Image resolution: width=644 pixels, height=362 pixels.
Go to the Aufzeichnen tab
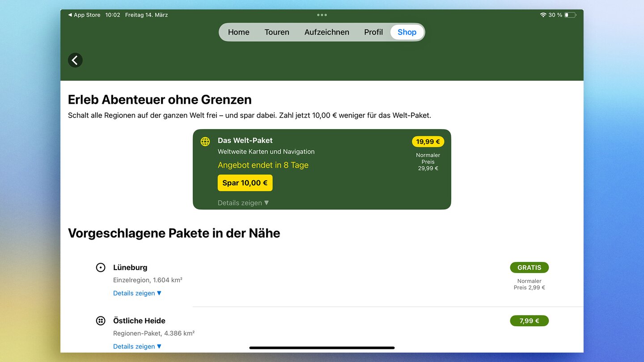327,32
